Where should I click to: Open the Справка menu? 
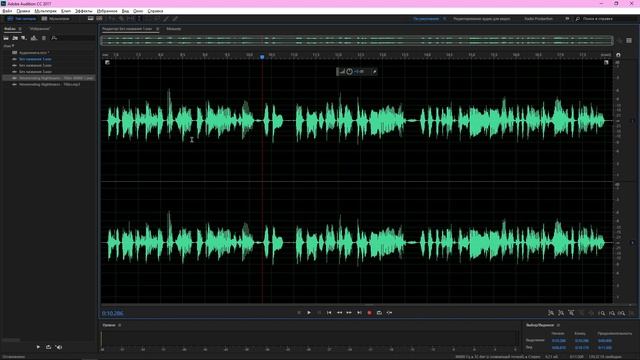(155, 11)
